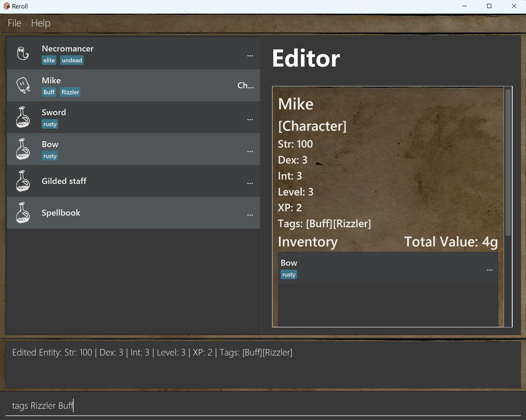Image resolution: width=526 pixels, height=420 pixels.
Task: Click Mike's character avatar icon
Action: pos(23,85)
